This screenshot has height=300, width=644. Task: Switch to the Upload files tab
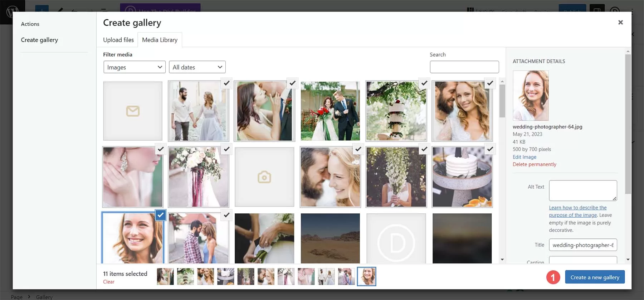click(x=118, y=40)
